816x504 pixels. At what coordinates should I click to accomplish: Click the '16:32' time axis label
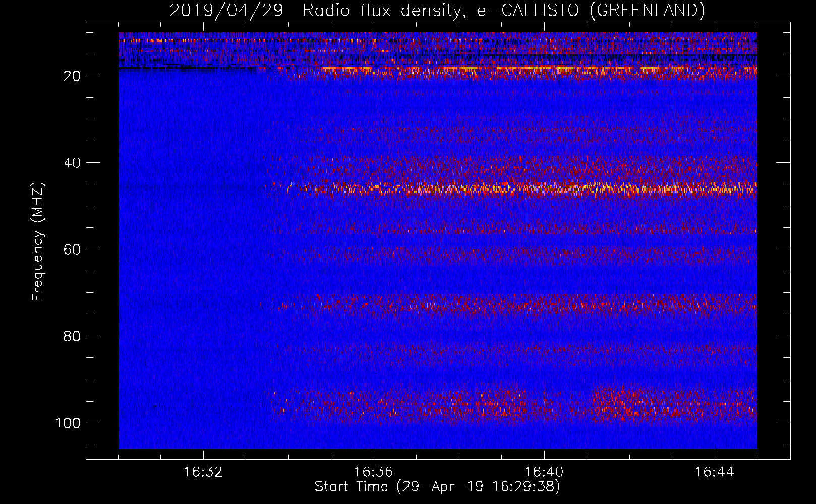click(x=203, y=472)
